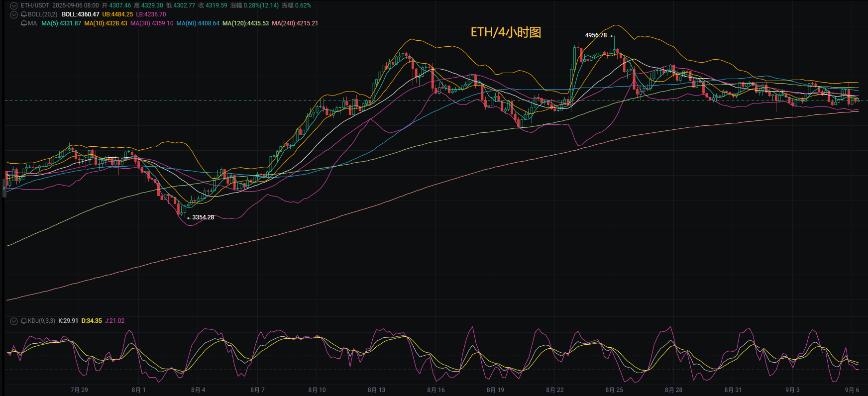
Task: Select the 2025-09-06 08:00 timestamp
Action: [x=76, y=5]
